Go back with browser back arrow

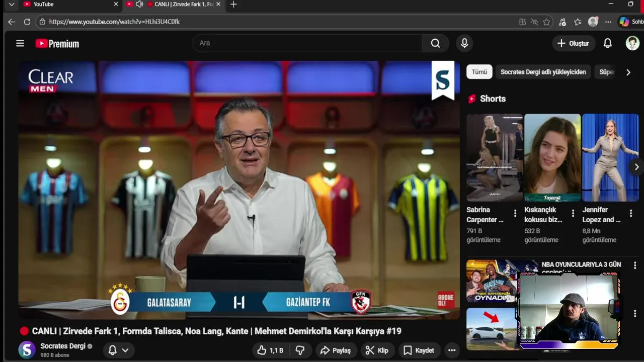(x=12, y=22)
